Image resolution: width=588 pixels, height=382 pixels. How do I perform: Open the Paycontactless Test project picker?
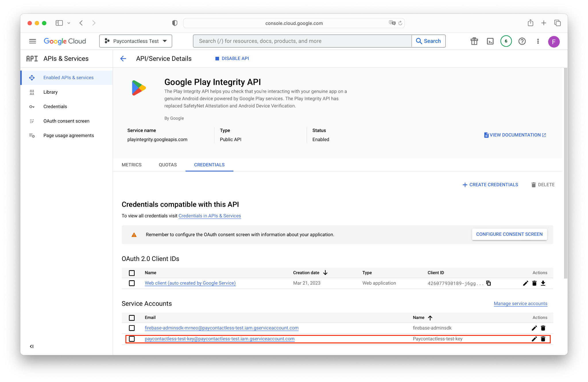pos(136,41)
